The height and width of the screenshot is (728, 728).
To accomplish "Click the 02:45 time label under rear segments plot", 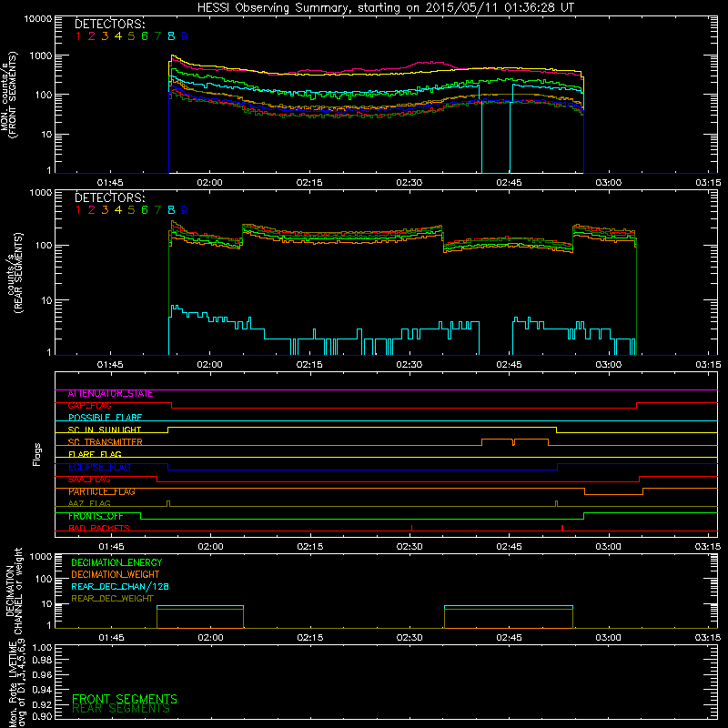I will click(x=509, y=365).
